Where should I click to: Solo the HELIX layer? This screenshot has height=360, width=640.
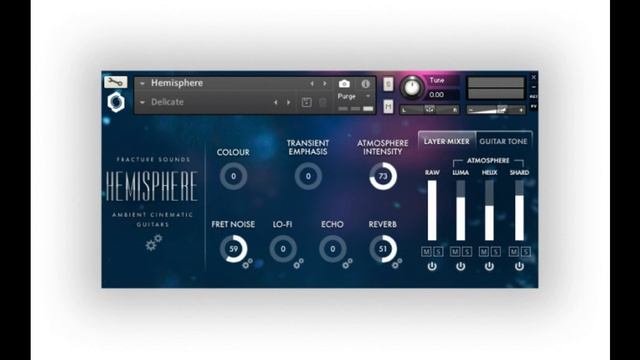tap(496, 251)
